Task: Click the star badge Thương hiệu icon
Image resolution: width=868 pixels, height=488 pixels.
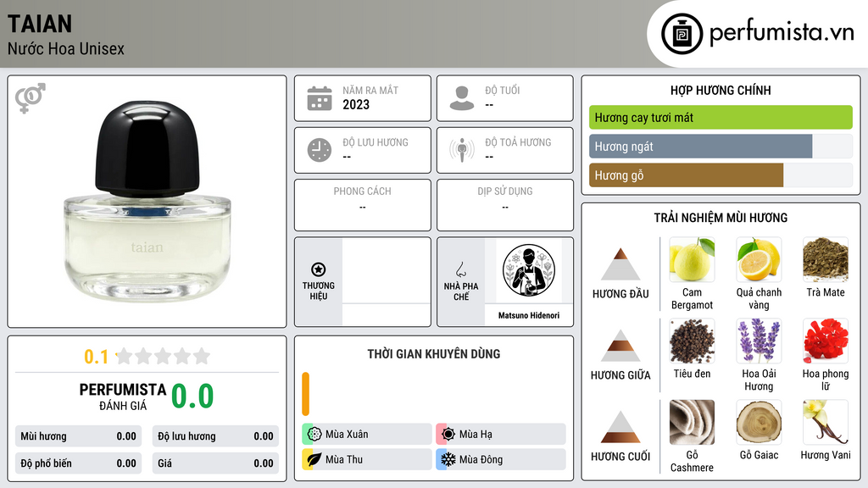Action: coord(319,269)
